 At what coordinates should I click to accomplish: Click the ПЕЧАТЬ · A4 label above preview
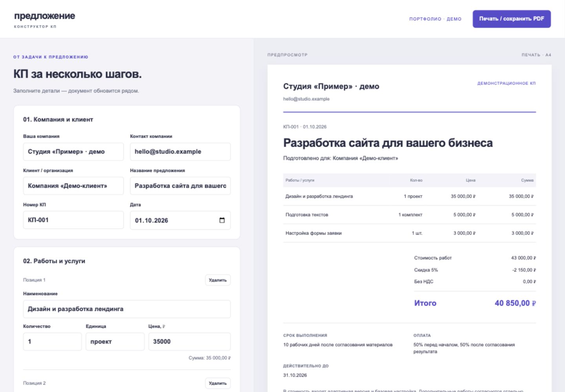[536, 55]
